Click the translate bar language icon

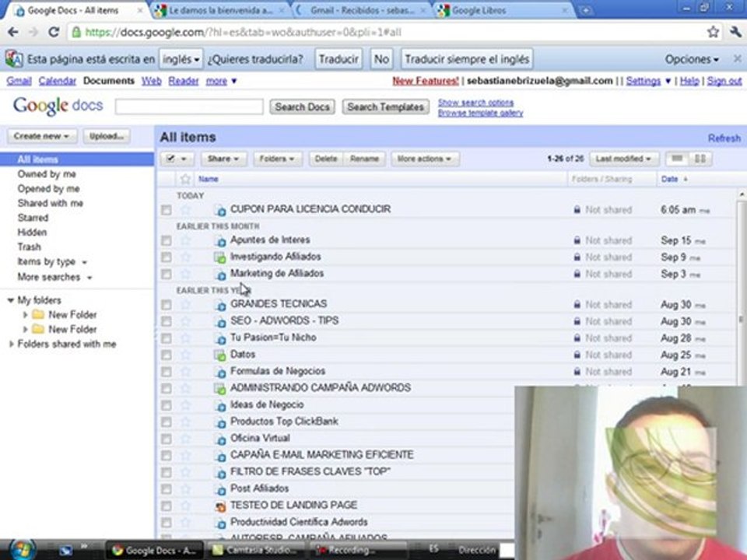[x=14, y=59]
